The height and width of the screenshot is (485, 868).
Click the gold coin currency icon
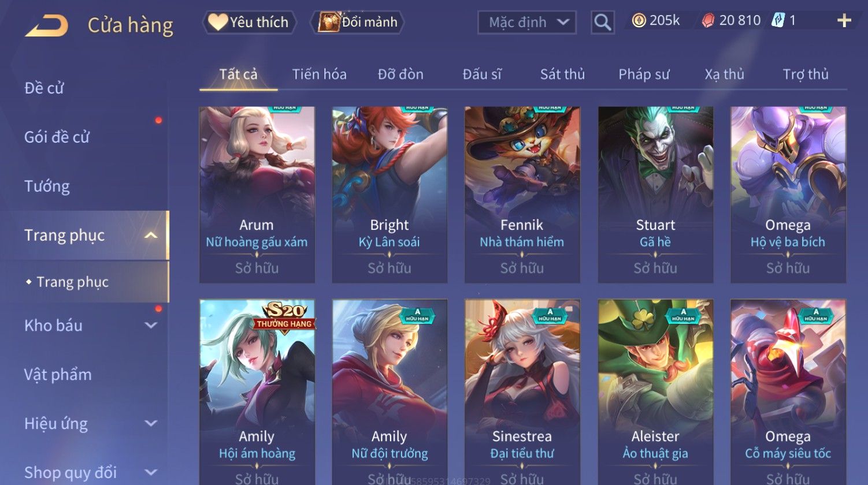tap(639, 21)
